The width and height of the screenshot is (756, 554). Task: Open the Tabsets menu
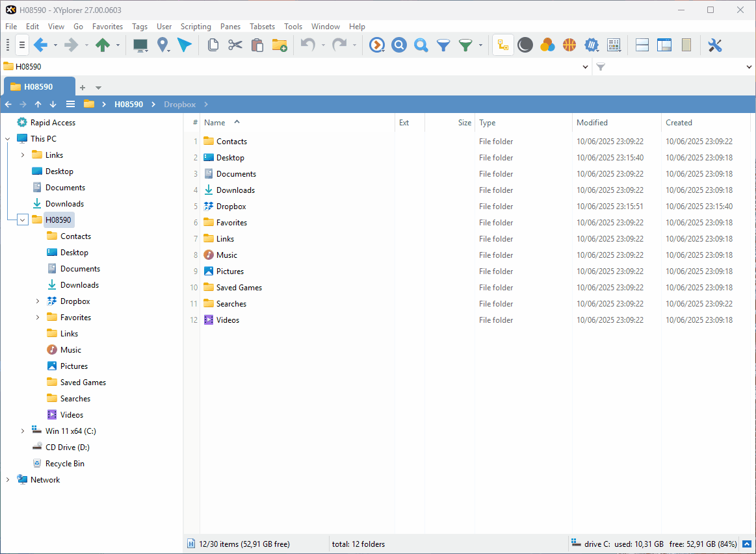[x=262, y=27]
